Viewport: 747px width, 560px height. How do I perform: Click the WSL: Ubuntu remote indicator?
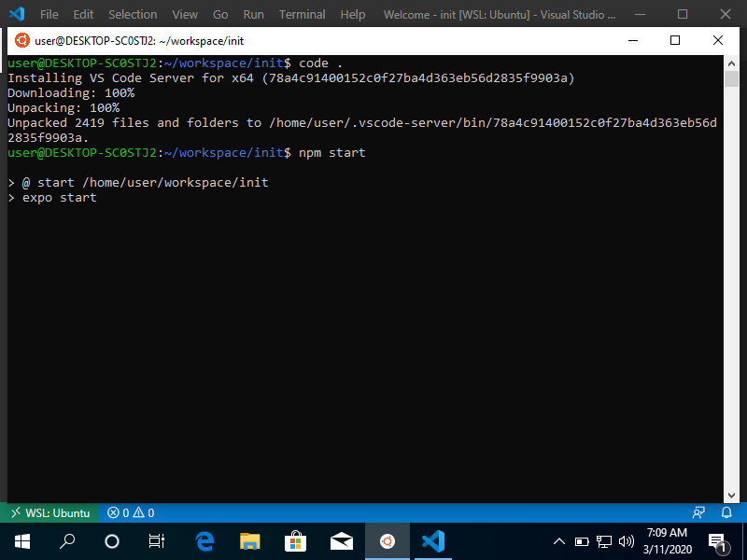(x=49, y=512)
